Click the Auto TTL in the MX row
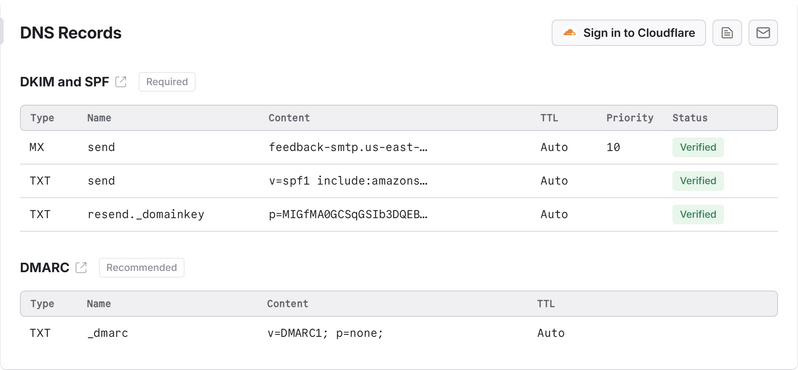Viewport: 798px width, 370px height. 554,148
